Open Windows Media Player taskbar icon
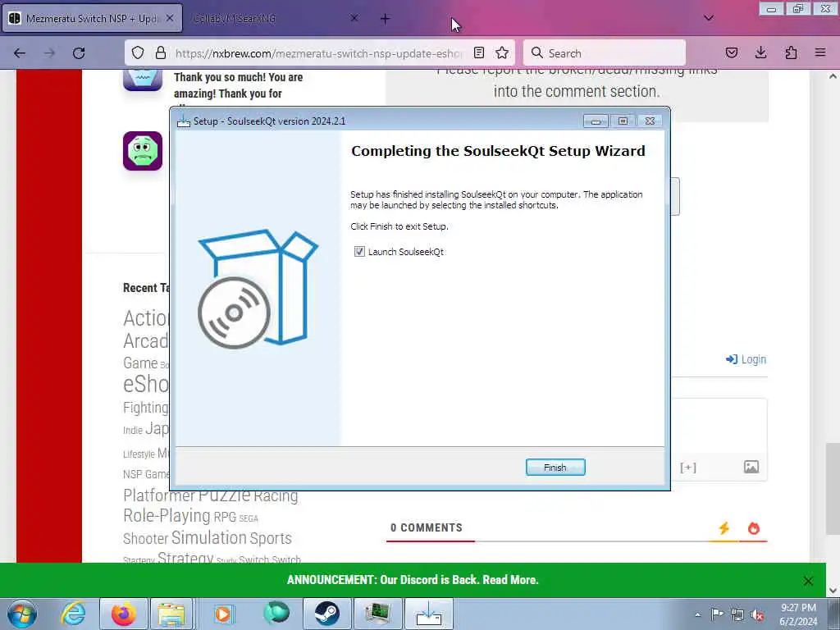 (x=224, y=614)
